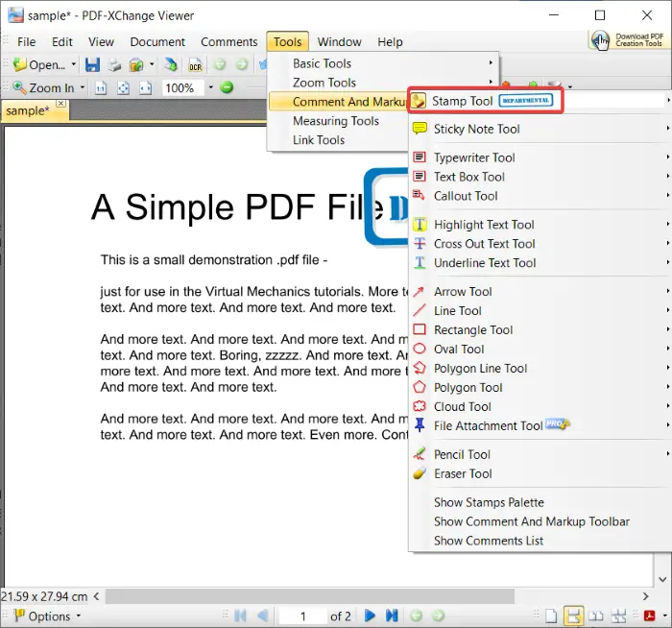Select the Sticky Note Tool
Screen dimensions: 672x628
[540, 129]
